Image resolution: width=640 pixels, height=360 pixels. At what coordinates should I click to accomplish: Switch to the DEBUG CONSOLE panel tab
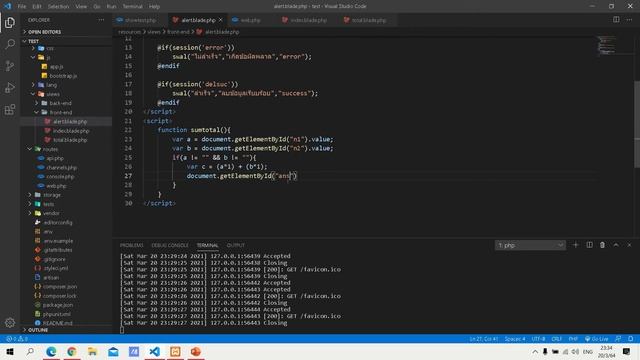(x=170, y=245)
